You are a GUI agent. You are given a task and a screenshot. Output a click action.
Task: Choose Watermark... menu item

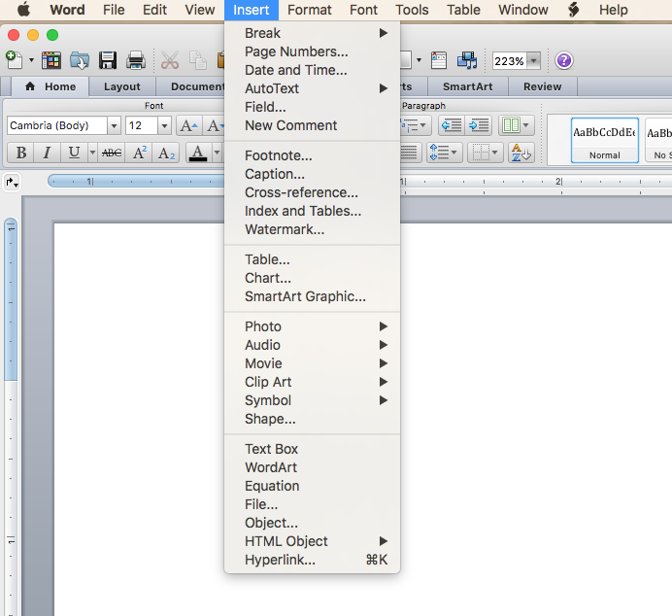click(x=312, y=229)
